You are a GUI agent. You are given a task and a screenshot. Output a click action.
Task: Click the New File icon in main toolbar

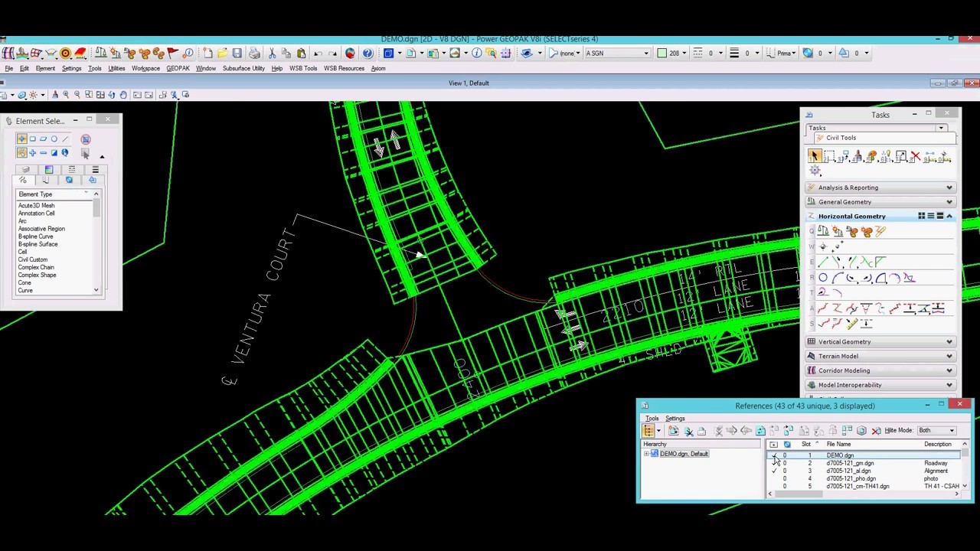(208, 53)
